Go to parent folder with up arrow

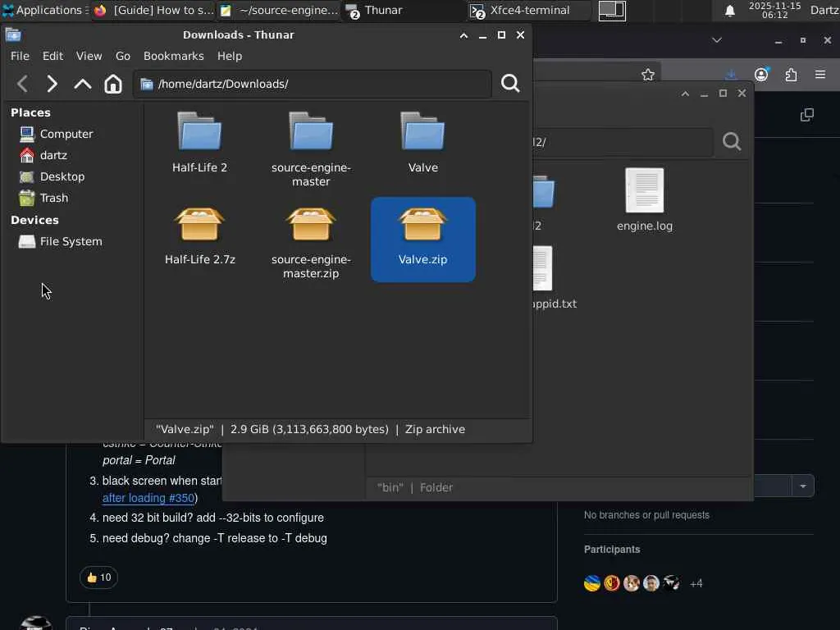(x=83, y=84)
